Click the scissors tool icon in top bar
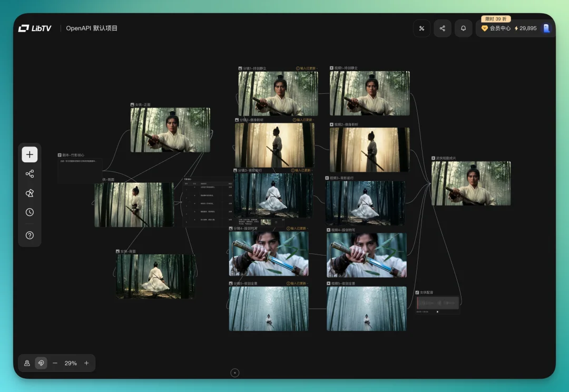569x392 pixels. coord(421,28)
